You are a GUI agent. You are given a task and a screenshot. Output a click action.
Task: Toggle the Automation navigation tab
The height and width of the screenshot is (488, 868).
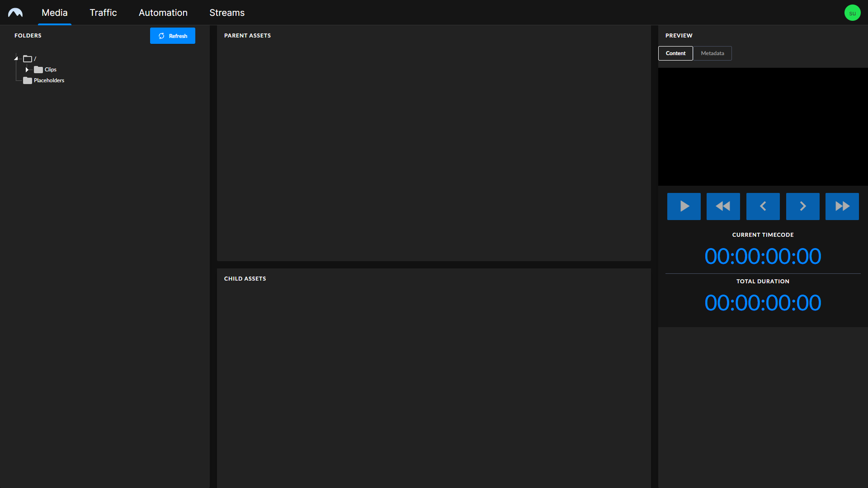pyautogui.click(x=163, y=13)
